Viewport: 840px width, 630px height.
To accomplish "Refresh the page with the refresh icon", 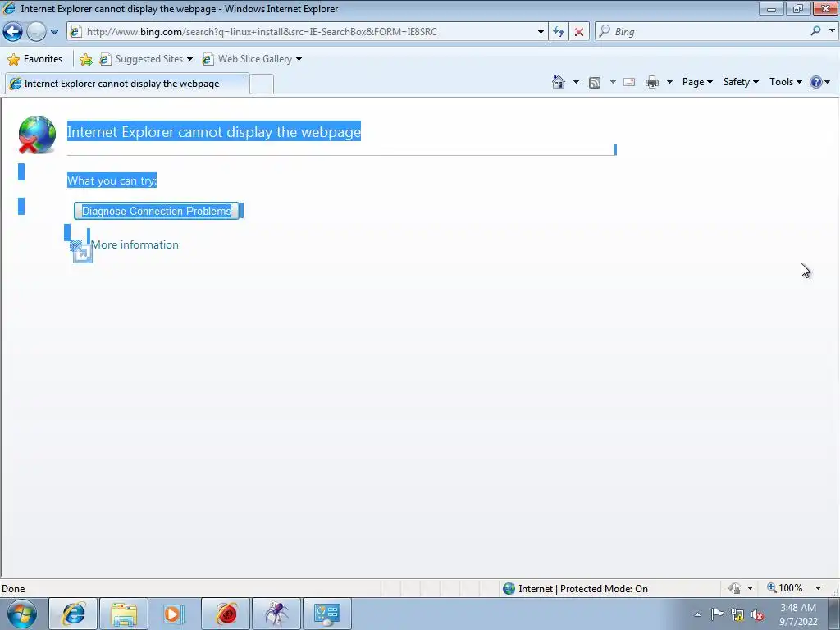I will 559,32.
